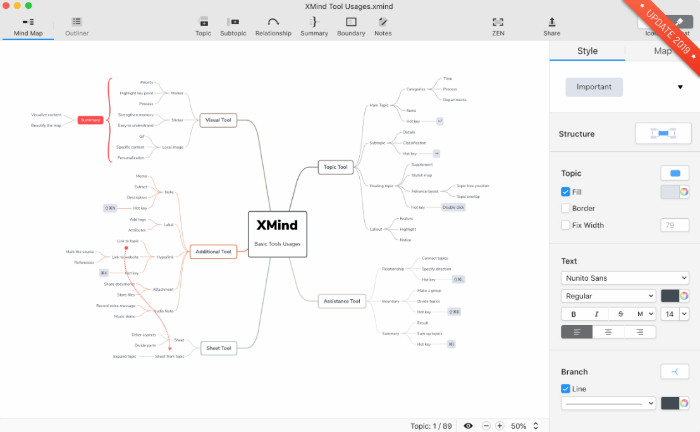Viewport: 700px width, 432px height.
Task: Open the Notes tool
Action: click(x=383, y=27)
